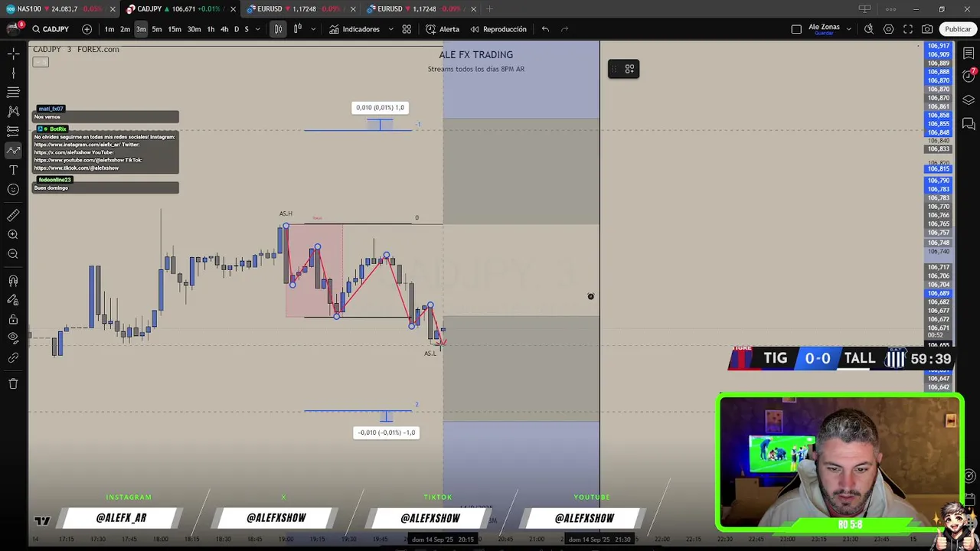Screen dimensions: 980x551
Task: Open the quick search icon
Action: [x=869, y=29]
